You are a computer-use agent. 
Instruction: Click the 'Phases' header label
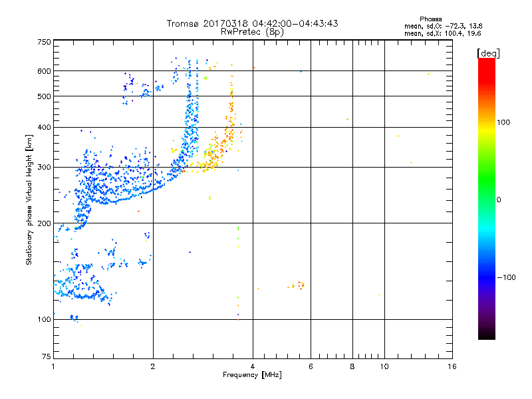click(430, 19)
